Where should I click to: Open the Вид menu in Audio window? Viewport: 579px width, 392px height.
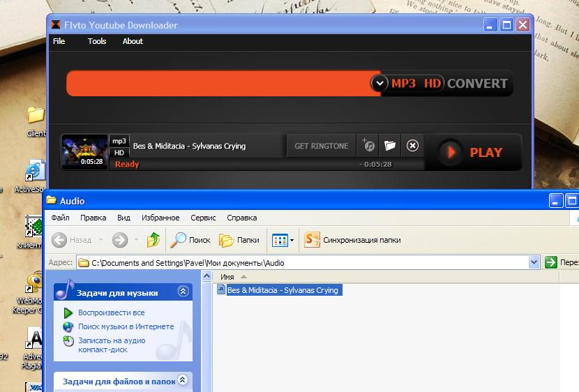[x=123, y=218]
